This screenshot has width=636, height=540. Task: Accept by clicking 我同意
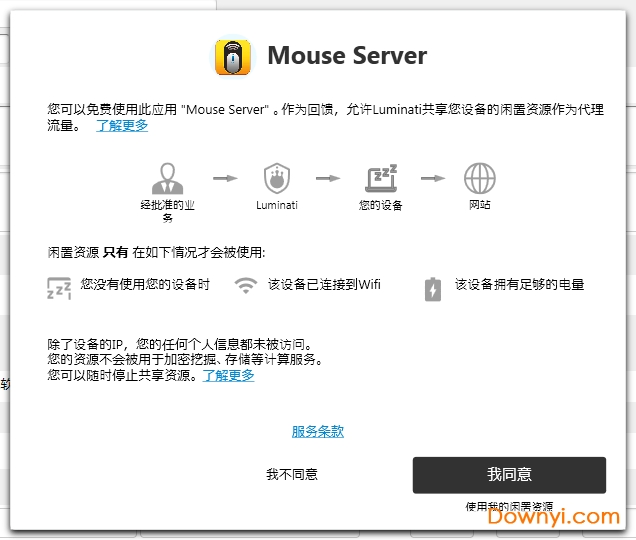[509, 475]
